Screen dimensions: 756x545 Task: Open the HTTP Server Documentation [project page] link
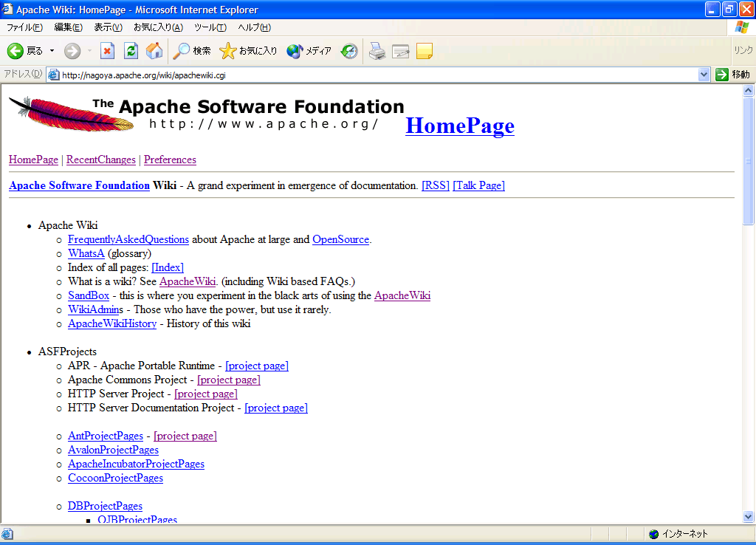point(276,408)
